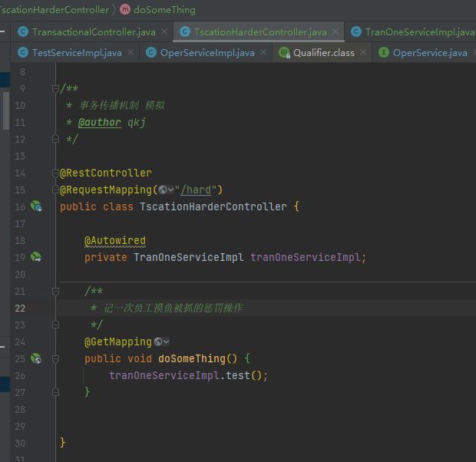Collapse method Javadoc at line 21

[x=55, y=292]
